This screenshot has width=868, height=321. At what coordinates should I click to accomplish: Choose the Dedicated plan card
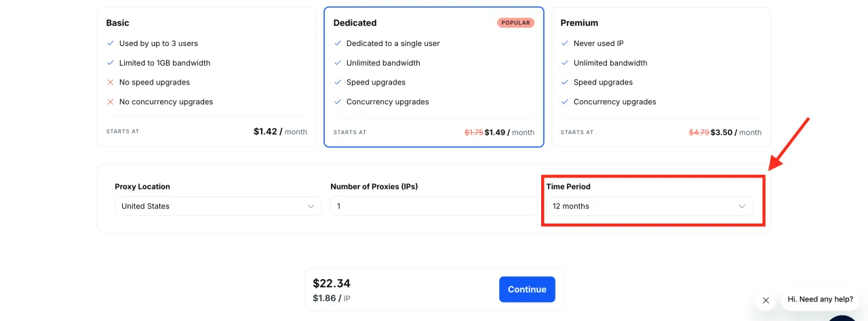pos(433,76)
